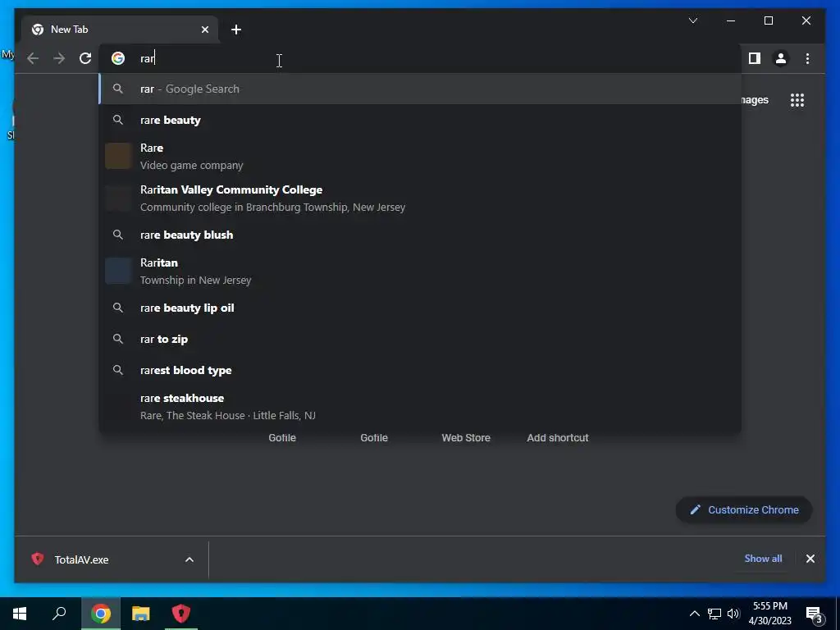Screen dimensions: 840x630
Task: Go back with the back arrow
Action: click(x=33, y=58)
